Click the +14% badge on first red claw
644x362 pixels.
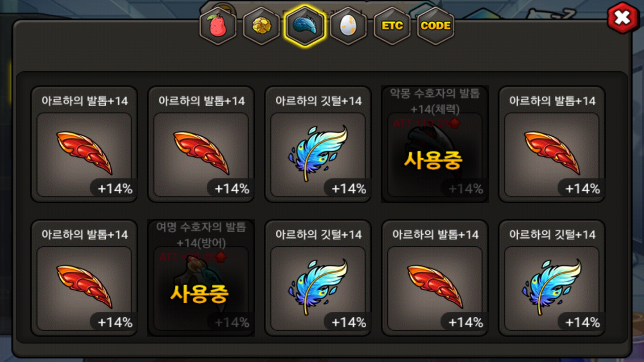click(114, 188)
